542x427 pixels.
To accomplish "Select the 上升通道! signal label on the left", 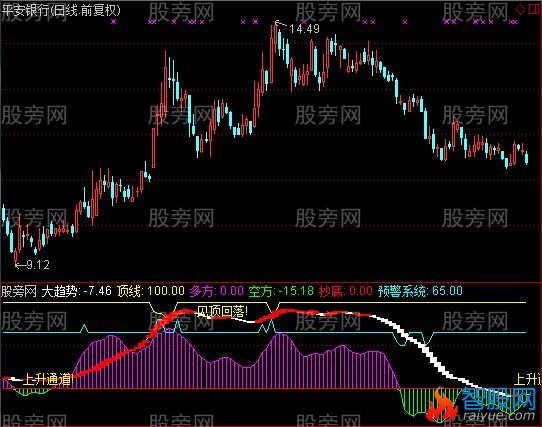I will tap(48, 380).
